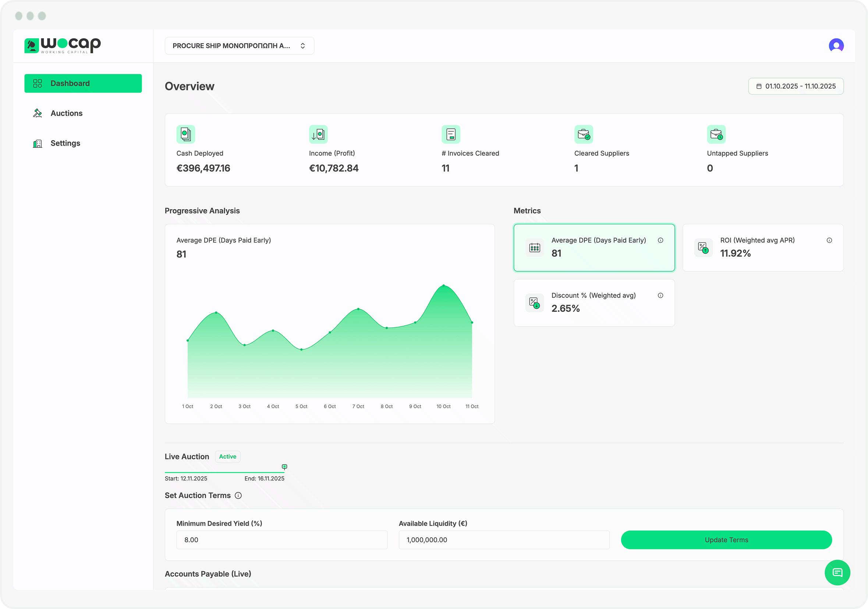
Task: Click the Invoices Cleared document icon
Action: (451, 134)
